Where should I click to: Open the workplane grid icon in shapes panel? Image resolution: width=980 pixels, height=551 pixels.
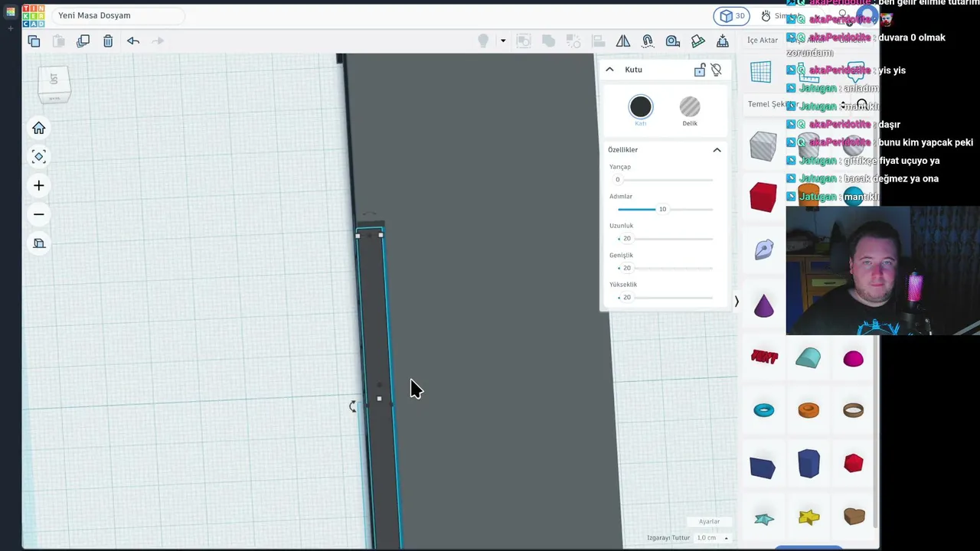[x=761, y=72]
